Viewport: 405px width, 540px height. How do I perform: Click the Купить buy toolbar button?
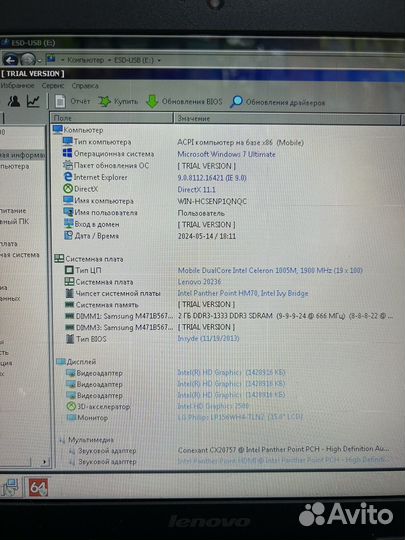[x=118, y=101]
